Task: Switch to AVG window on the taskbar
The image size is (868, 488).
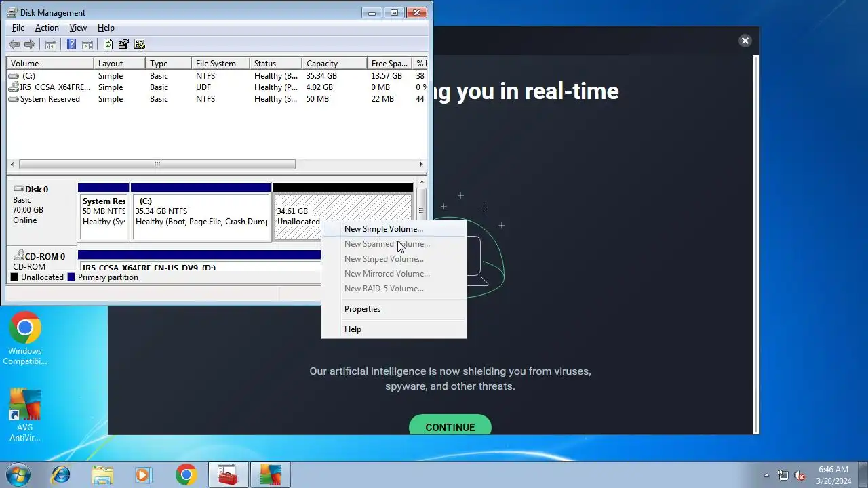Action: [x=271, y=474]
